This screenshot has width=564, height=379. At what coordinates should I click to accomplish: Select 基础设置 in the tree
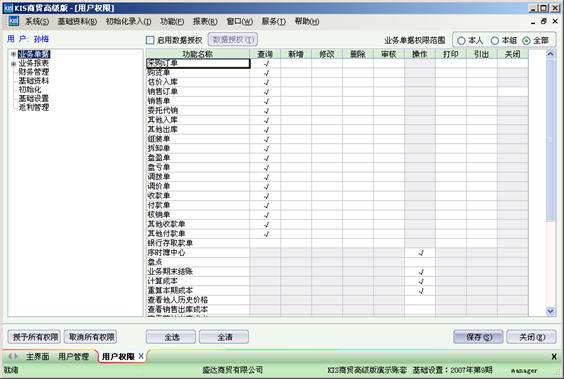point(33,99)
